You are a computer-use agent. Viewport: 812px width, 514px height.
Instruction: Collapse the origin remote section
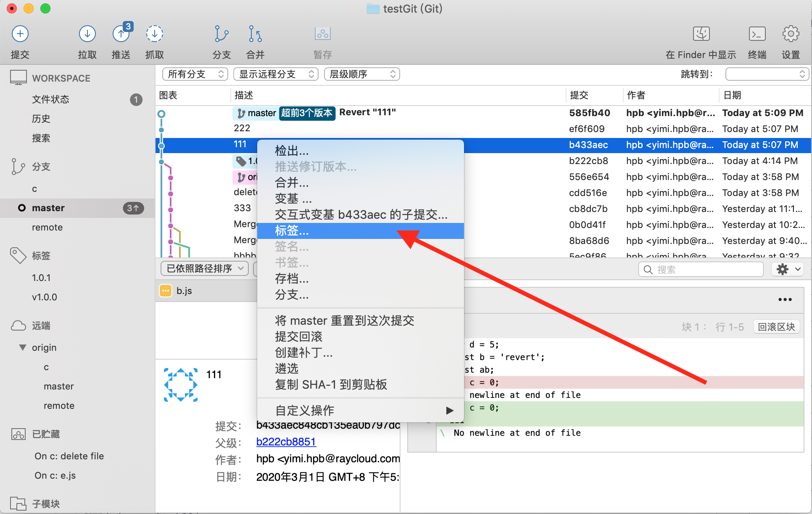24,347
